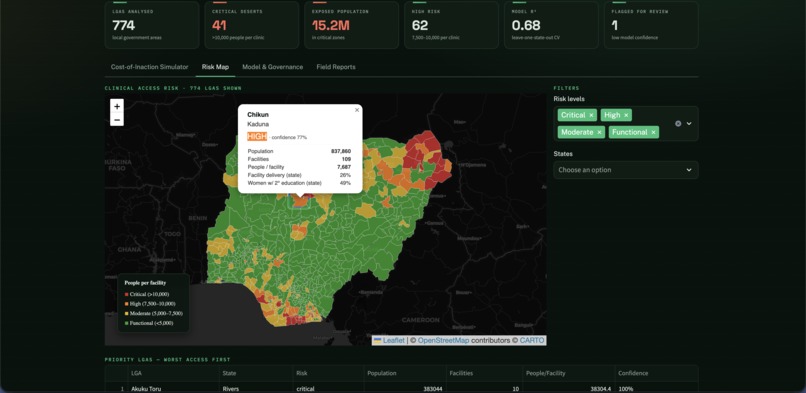Click the 383044 population cell
806x393 pixels.
pos(405,389)
